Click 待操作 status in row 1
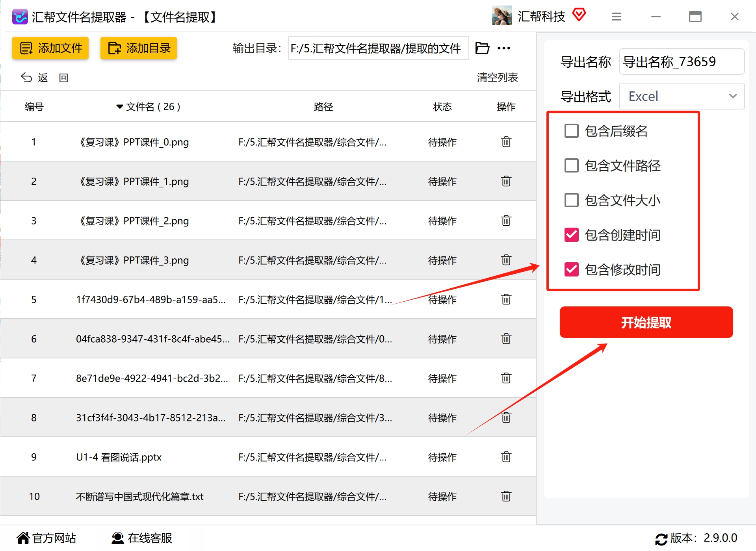 [x=442, y=142]
